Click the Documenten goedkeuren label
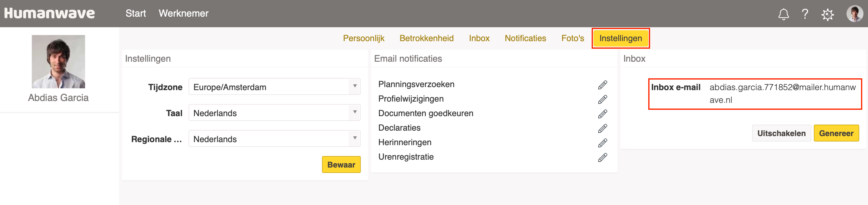The image size is (868, 205). click(x=426, y=113)
